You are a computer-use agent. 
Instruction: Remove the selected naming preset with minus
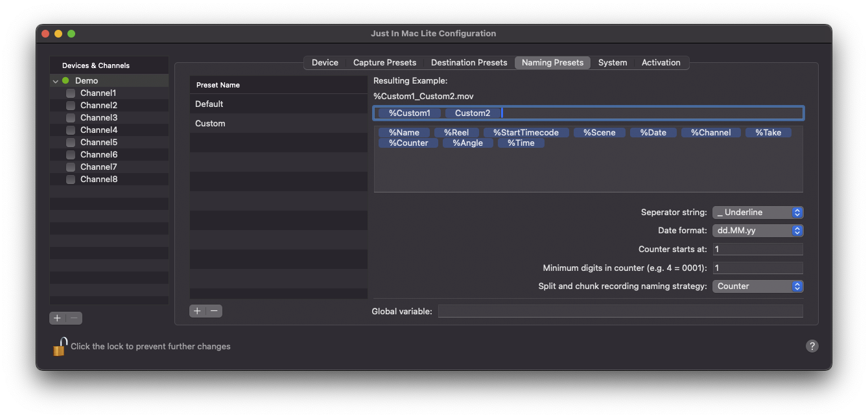214,311
